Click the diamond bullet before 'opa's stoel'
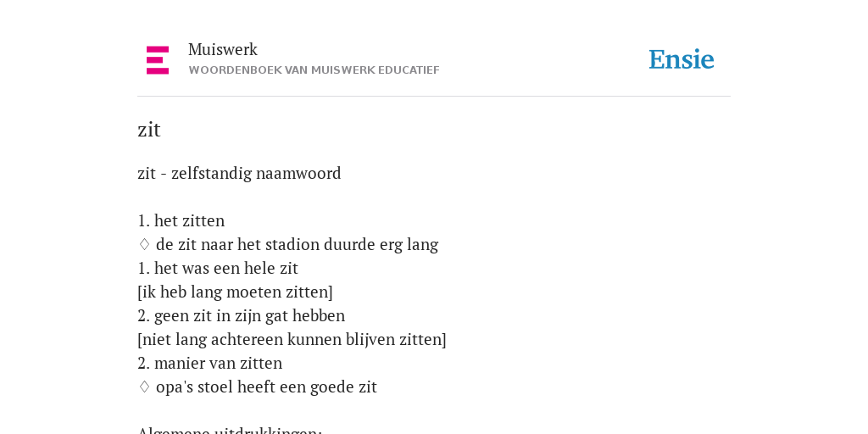868x434 pixels. 144,387
